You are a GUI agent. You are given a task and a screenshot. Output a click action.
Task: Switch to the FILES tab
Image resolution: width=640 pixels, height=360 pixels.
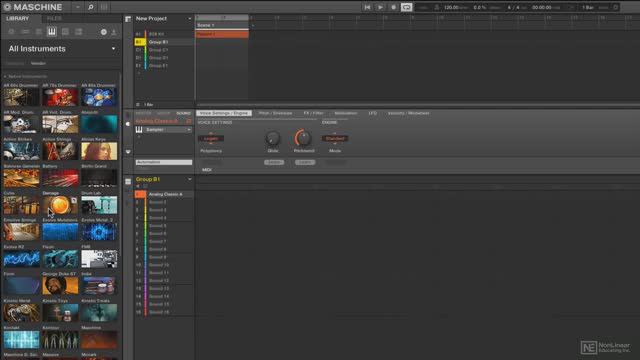click(x=54, y=18)
